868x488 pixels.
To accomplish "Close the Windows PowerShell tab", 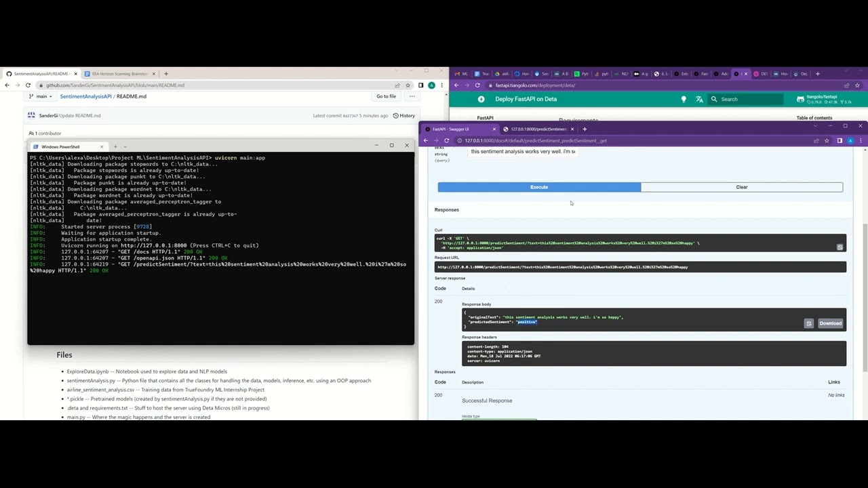I will (x=102, y=146).
